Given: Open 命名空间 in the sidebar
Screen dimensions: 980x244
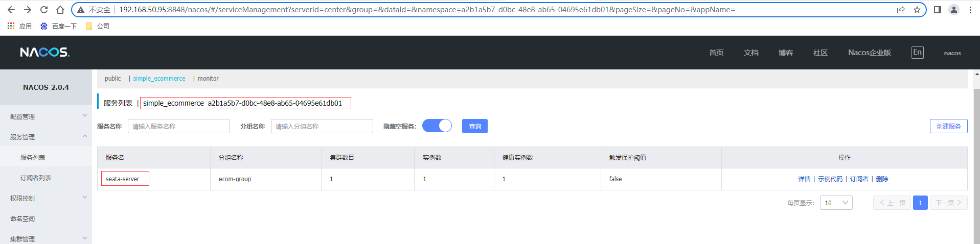Looking at the screenshot, I should (46, 218).
